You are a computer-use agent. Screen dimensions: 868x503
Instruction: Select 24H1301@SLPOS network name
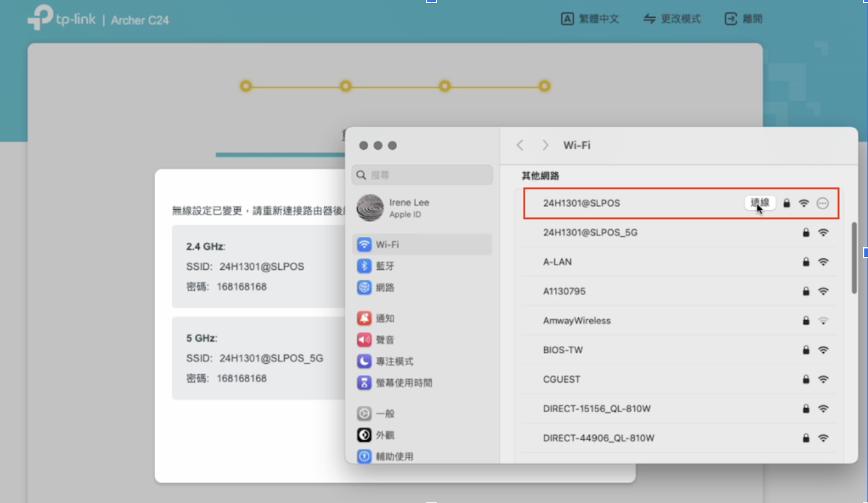point(581,203)
